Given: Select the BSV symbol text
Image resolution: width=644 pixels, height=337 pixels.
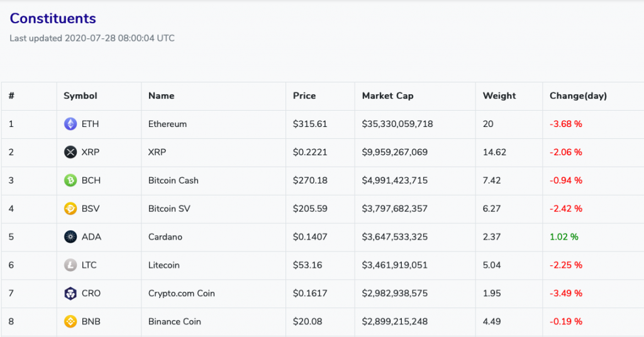Looking at the screenshot, I should click(x=91, y=209).
